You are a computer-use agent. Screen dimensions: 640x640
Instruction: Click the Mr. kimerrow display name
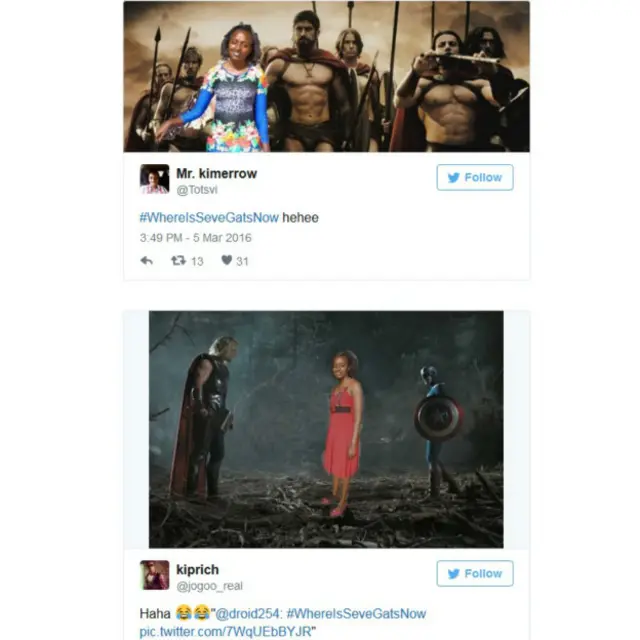coord(216,173)
